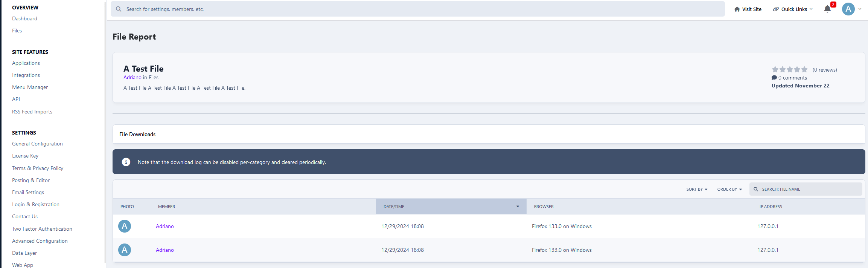Viewport: 868px width, 268px height.
Task: Click the Visit Site home icon
Action: click(737, 9)
